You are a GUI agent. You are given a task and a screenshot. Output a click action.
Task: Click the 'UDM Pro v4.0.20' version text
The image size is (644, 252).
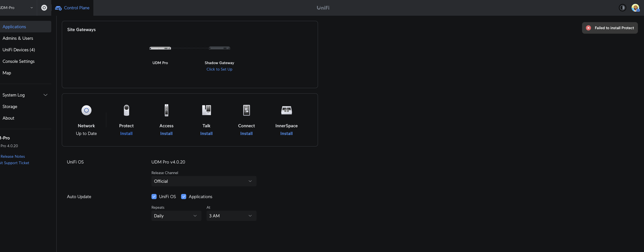[x=168, y=162]
